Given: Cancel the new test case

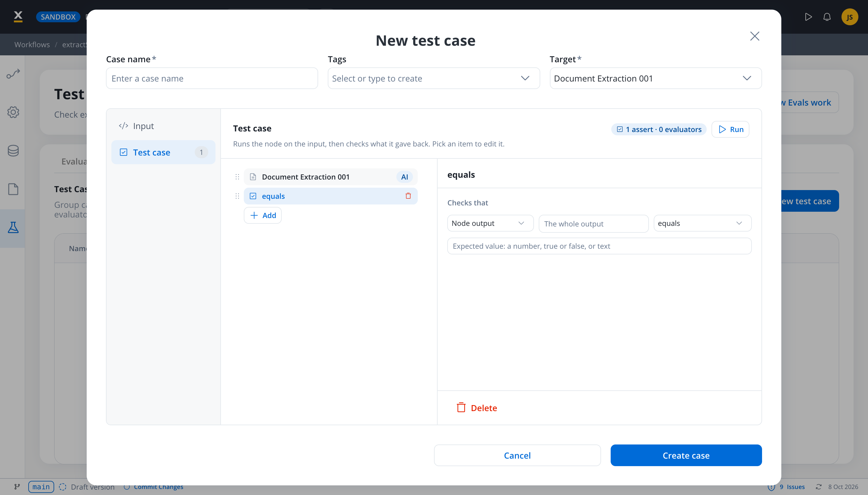Looking at the screenshot, I should point(517,456).
